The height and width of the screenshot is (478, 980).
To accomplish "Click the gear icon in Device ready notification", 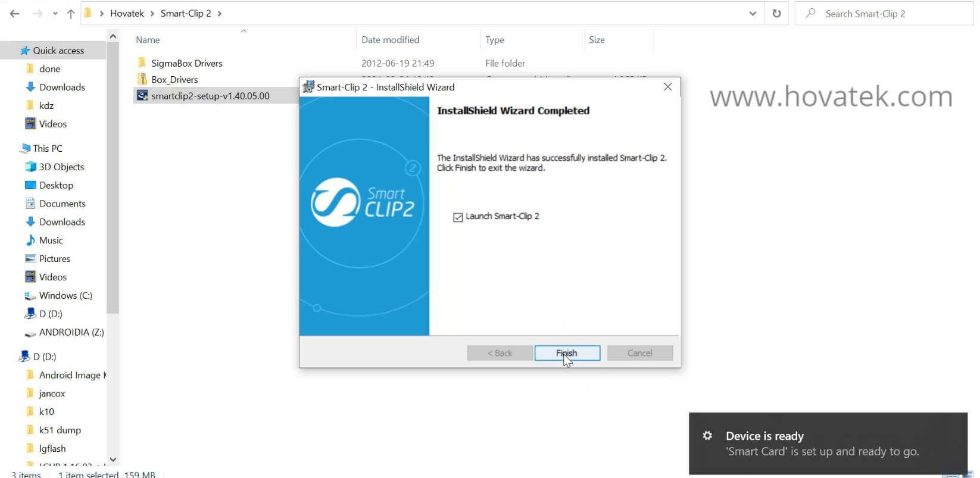I will tap(707, 436).
